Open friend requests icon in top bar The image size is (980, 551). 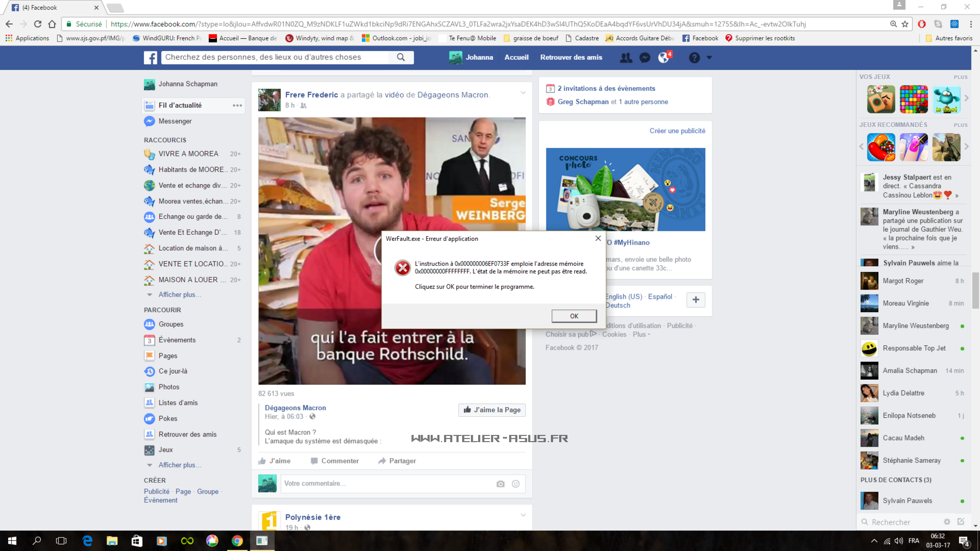click(626, 58)
